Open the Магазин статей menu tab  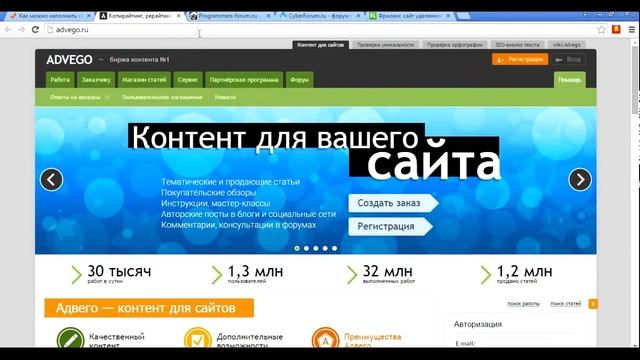(x=144, y=80)
